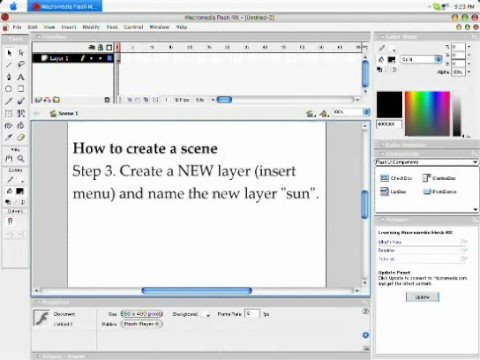Select the Layer 1 row
The height and width of the screenshot is (360, 480).
pos(73,58)
